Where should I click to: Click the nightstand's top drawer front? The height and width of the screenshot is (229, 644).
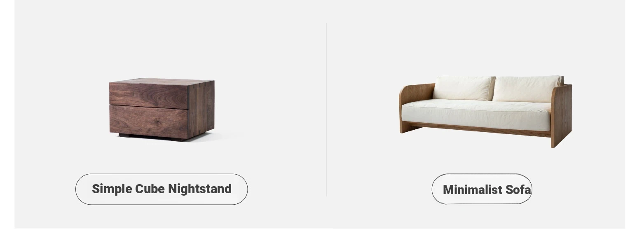pos(149,96)
